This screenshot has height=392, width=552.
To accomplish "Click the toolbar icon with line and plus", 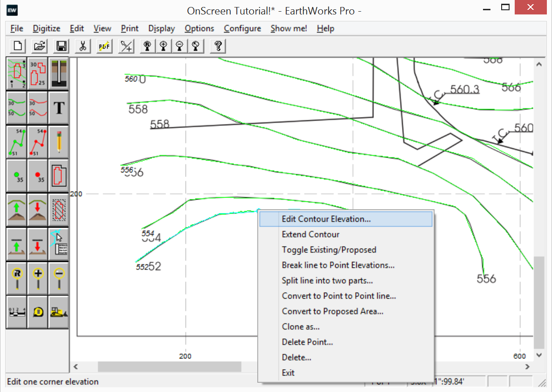I will tap(126, 46).
